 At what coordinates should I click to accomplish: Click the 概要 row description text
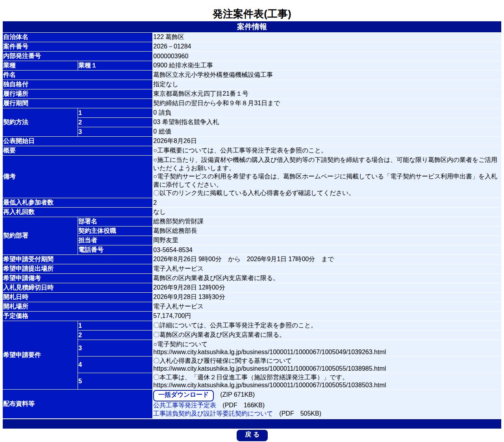[239, 150]
